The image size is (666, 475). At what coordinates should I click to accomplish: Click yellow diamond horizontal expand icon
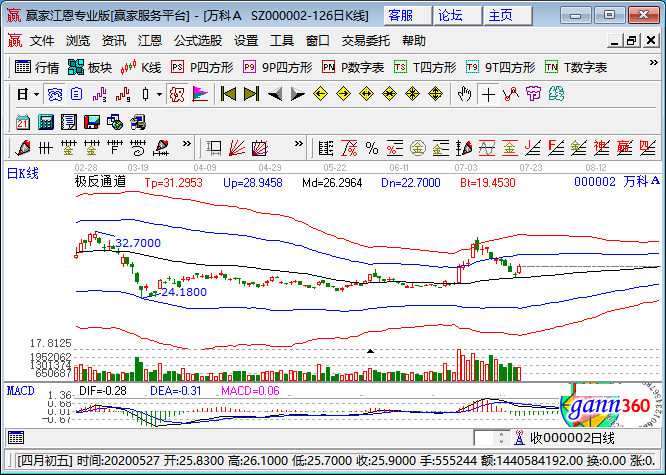(366, 94)
